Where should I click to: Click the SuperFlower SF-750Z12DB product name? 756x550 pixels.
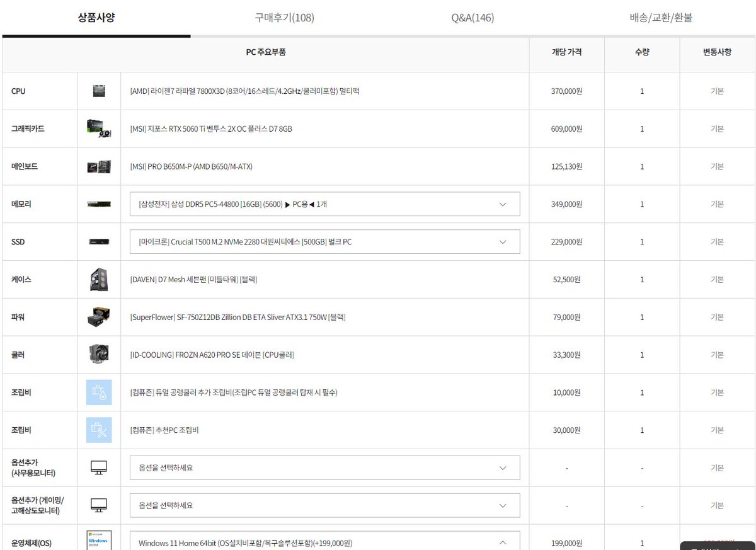point(238,317)
